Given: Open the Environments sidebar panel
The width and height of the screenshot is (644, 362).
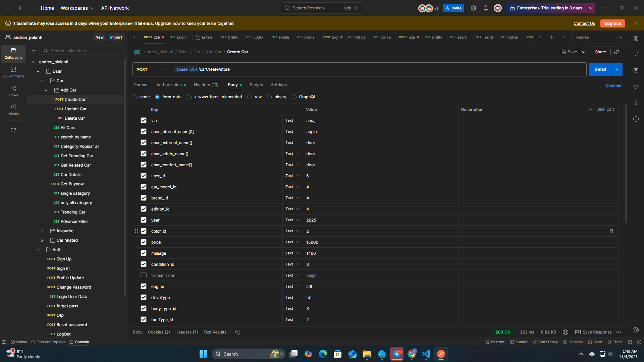Looking at the screenshot, I should pos(13,72).
